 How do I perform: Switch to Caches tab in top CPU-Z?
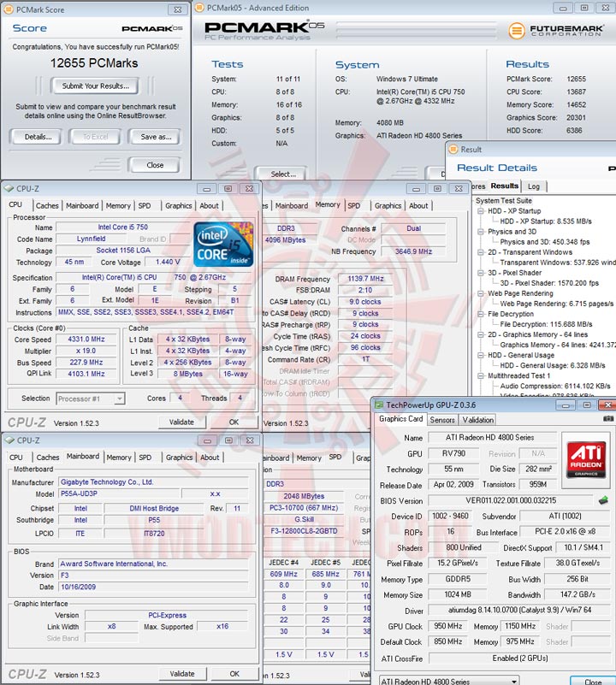click(x=47, y=206)
